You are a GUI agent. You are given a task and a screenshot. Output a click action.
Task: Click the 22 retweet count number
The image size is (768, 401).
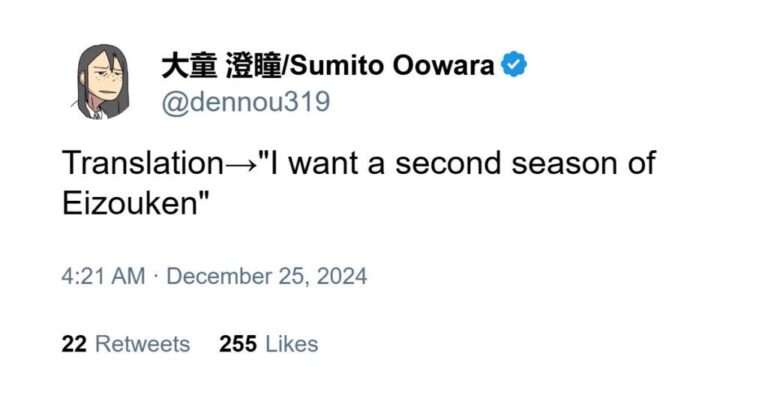(74, 344)
